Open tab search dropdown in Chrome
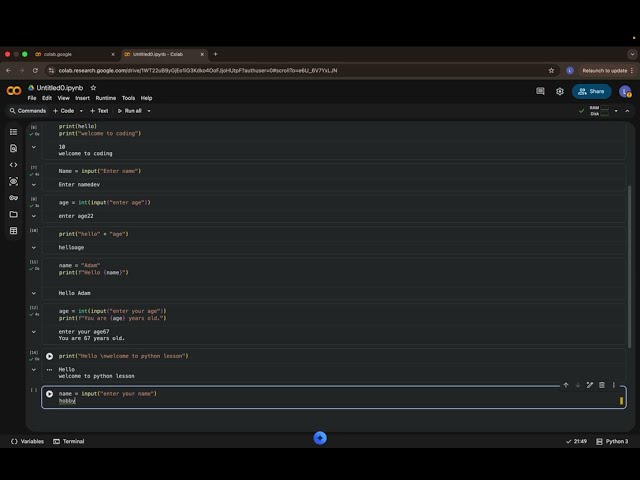 [632, 54]
